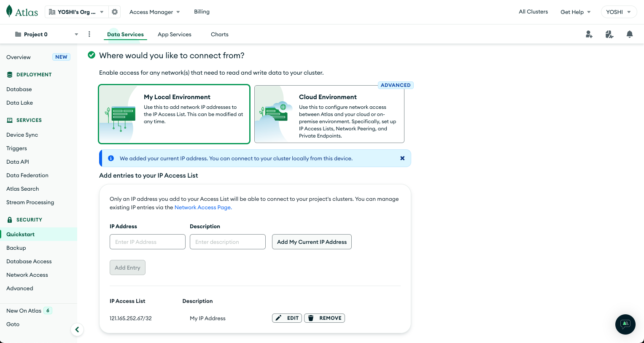This screenshot has width=644, height=343.
Task: Remove the My IP Address entry
Action: point(324,318)
